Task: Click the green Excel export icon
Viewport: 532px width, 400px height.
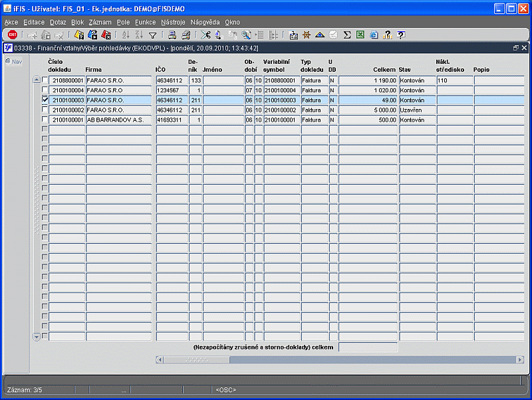Action: 360,35
